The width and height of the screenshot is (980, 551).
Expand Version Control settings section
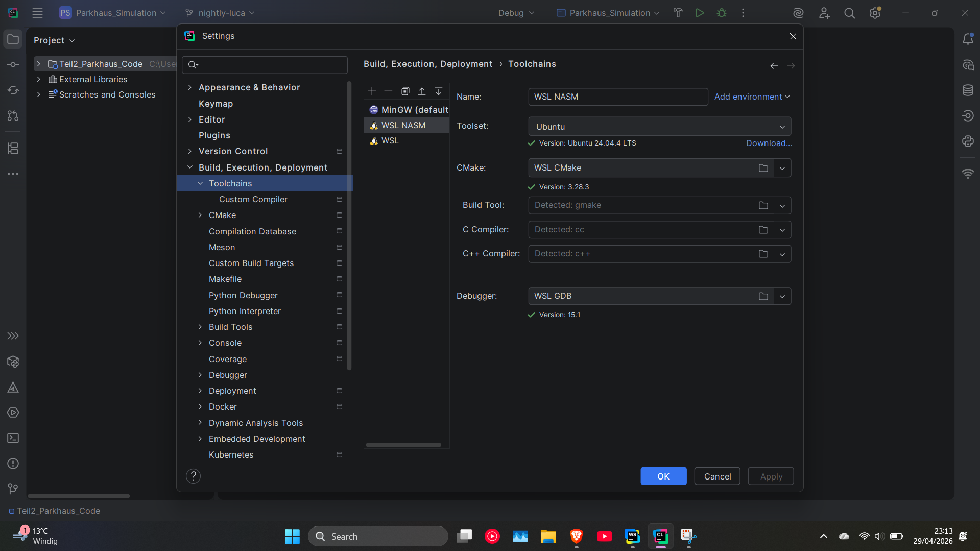(190, 151)
